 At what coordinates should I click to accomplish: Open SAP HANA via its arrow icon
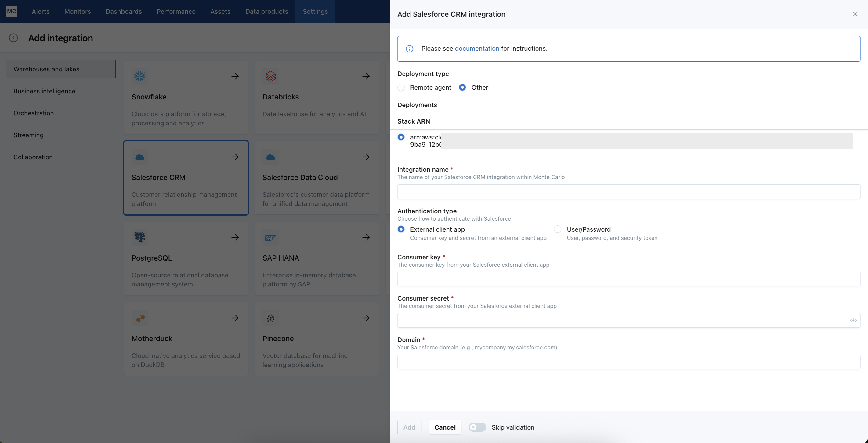coord(366,237)
